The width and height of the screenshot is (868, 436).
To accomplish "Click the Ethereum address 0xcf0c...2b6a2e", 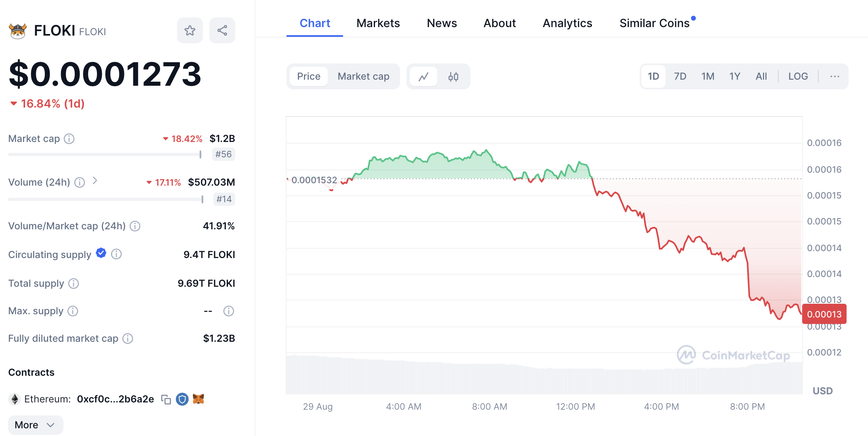I will tap(115, 399).
